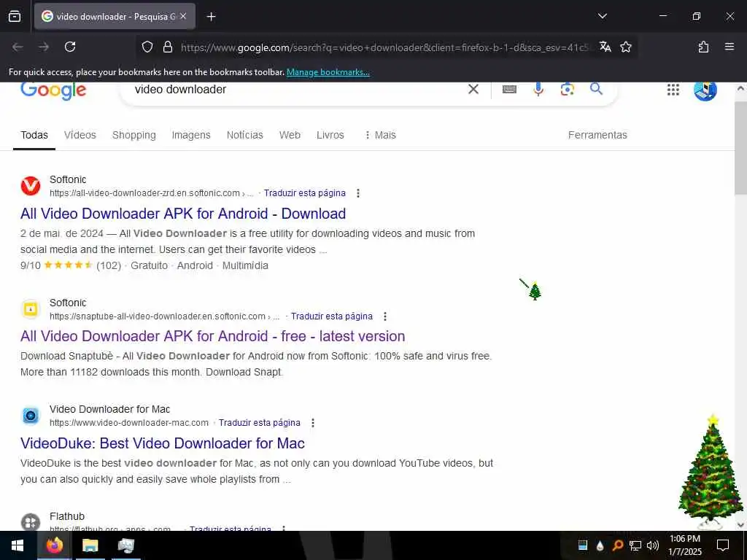Click the taskbar clock showing 1:06 PM
The height and width of the screenshot is (560, 747).
click(684, 545)
